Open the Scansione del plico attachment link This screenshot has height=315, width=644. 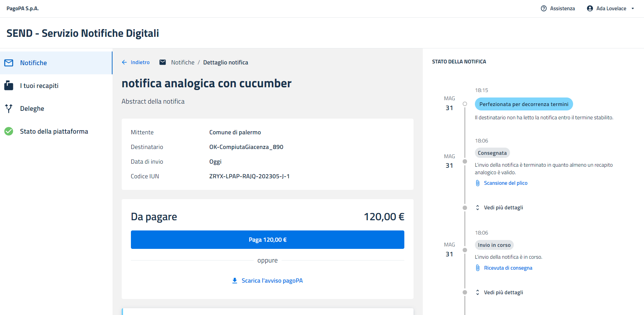pos(506,183)
